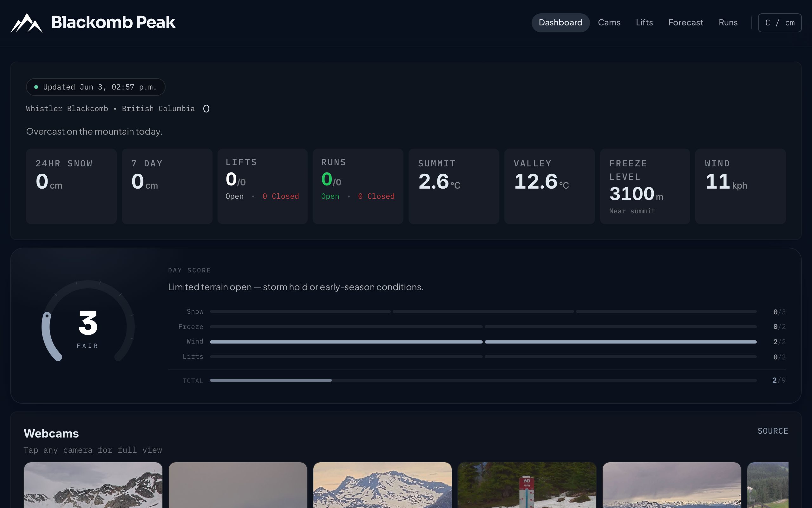Click the '2/2' Wind score value
This screenshot has width=812, height=508.
pos(779,342)
